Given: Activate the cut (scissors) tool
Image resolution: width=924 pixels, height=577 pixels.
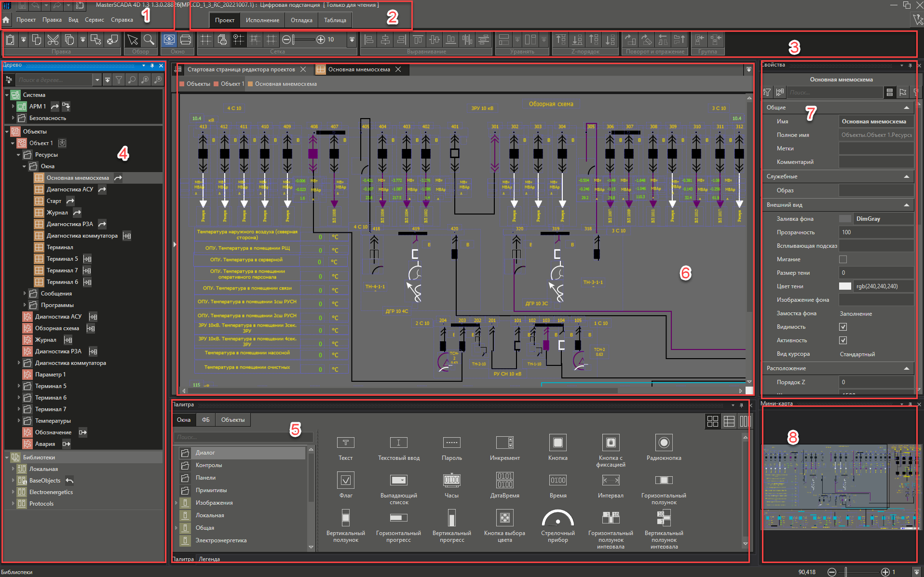Looking at the screenshot, I should pyautogui.click(x=53, y=40).
